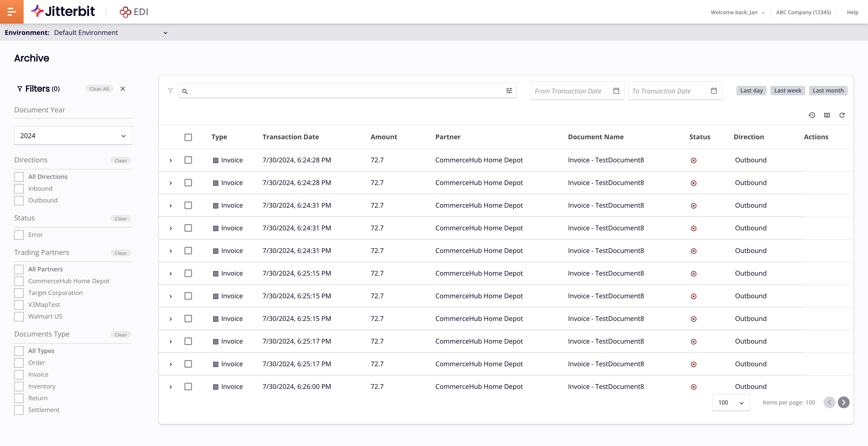Click the magnifier search icon
The width and height of the screenshot is (868, 446).
(x=185, y=91)
